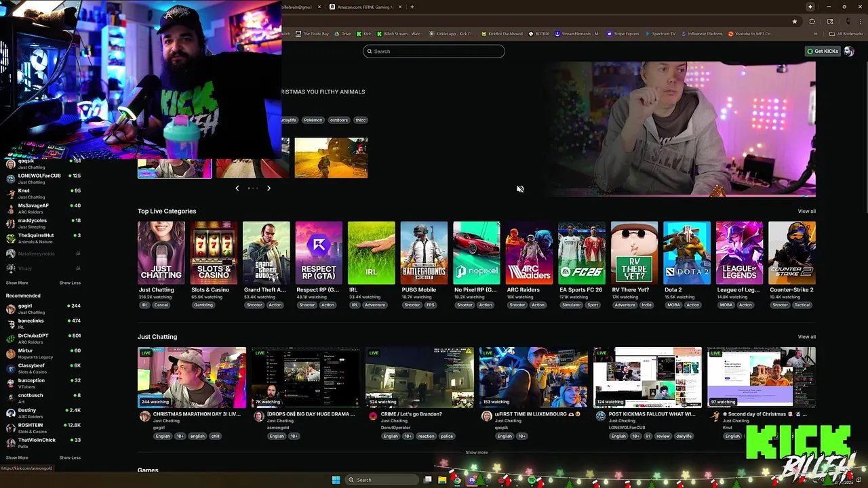Open Christmas Marathon Day 3 stream thumbnail
The height and width of the screenshot is (488, 868).
click(192, 378)
